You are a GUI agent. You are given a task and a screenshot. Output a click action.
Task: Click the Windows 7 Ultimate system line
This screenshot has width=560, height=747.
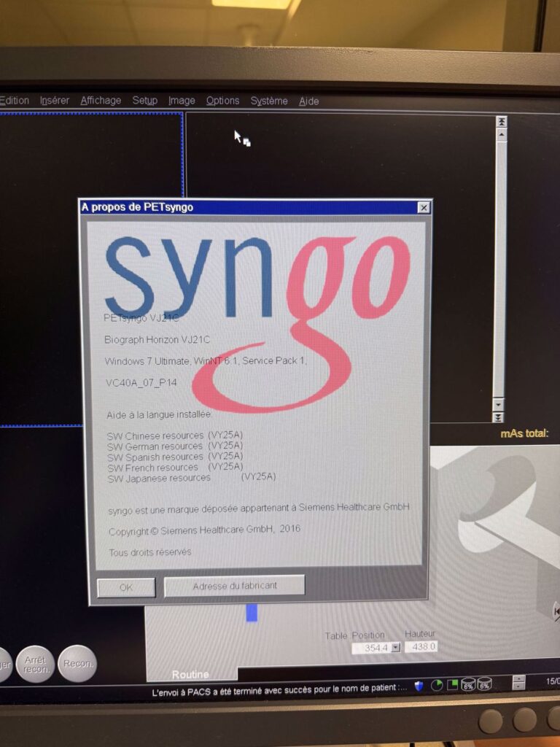[x=206, y=361]
